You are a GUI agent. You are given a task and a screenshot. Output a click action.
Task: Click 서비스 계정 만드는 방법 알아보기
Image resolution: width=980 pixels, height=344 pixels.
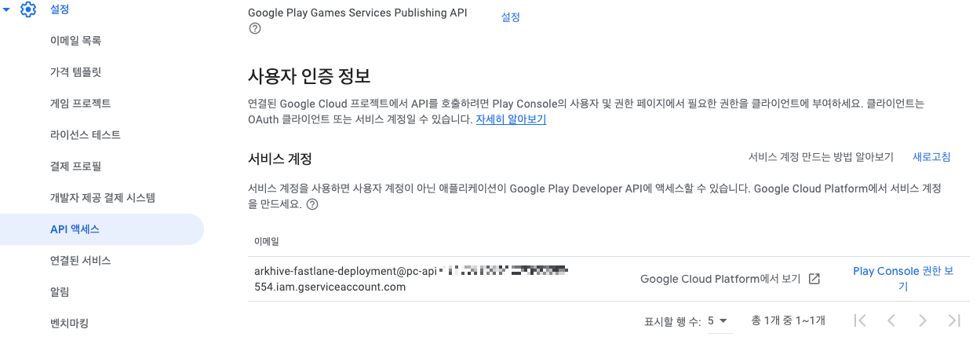point(821,157)
